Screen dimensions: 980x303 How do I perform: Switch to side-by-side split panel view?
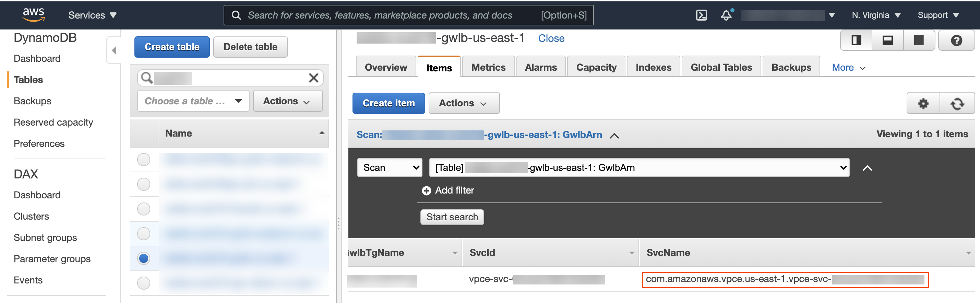[856, 40]
